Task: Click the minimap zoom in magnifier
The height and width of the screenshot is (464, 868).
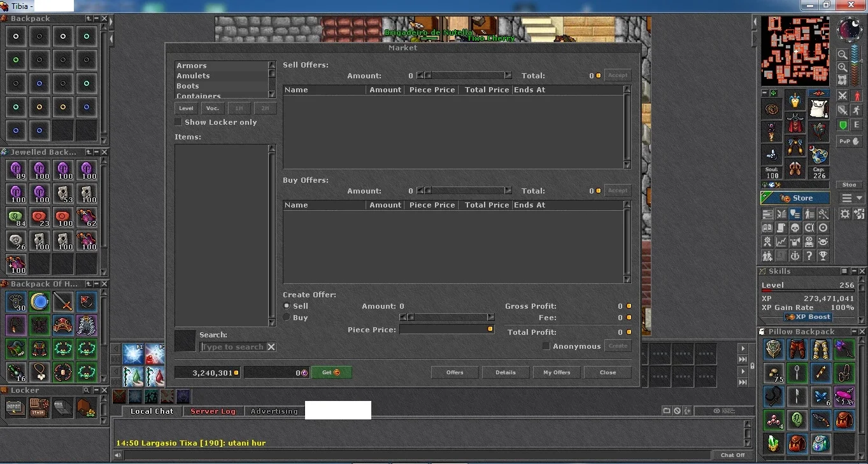Action: (x=842, y=67)
